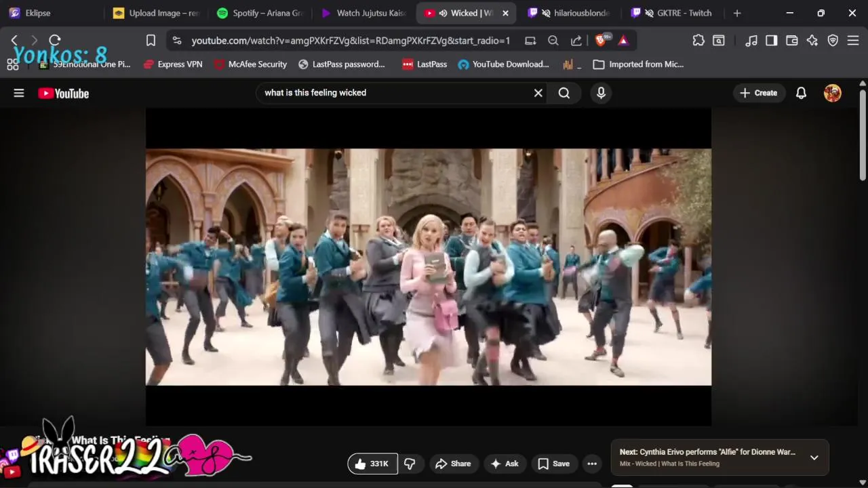
Task: Open the Express VPN bookmark
Action: (173, 64)
